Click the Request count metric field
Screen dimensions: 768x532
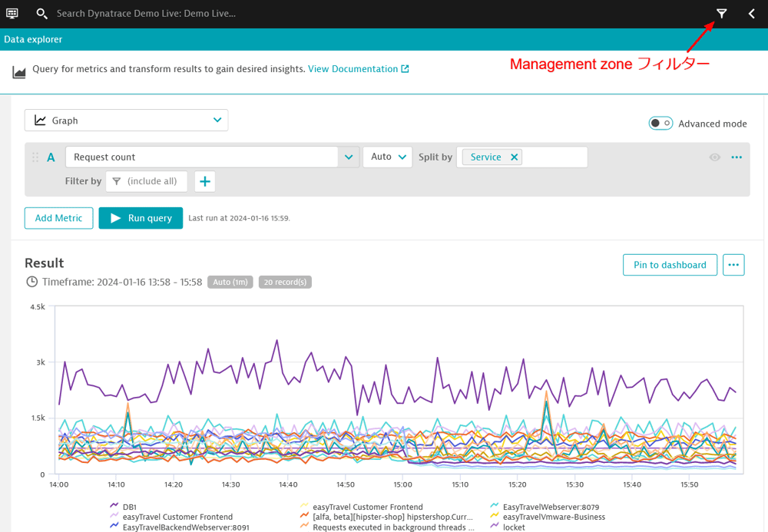(x=201, y=157)
